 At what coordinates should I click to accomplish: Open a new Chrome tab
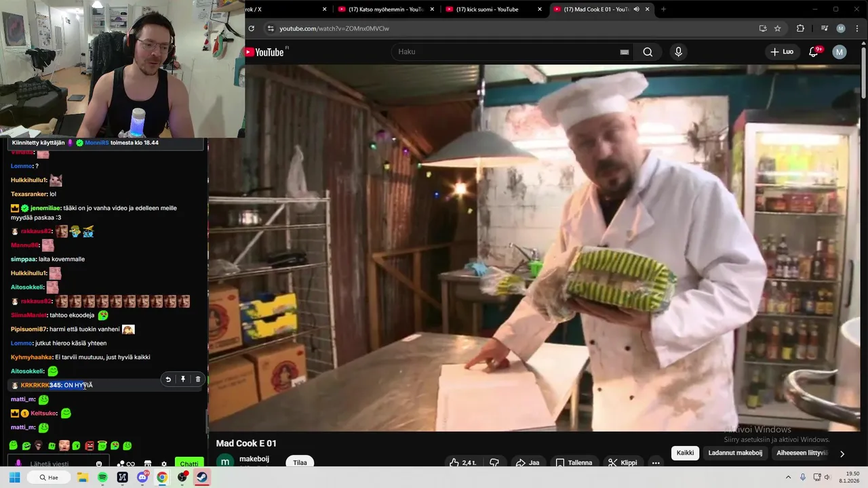pos(663,9)
